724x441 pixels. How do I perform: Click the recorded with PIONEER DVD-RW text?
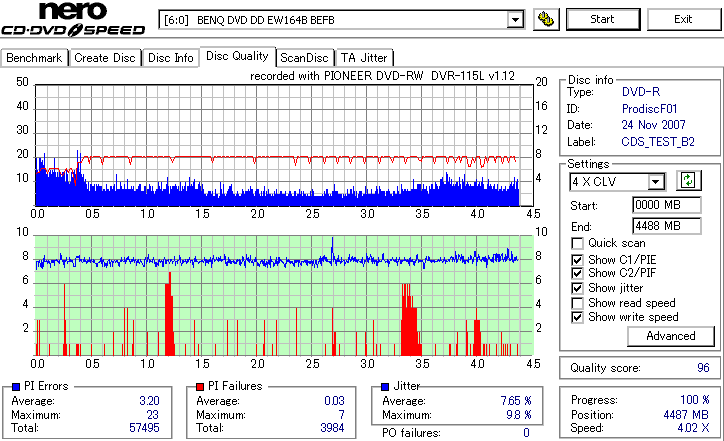coord(383,76)
